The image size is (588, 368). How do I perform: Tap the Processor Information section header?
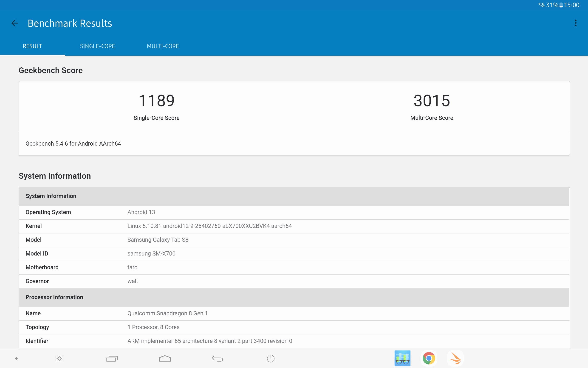pos(294,297)
